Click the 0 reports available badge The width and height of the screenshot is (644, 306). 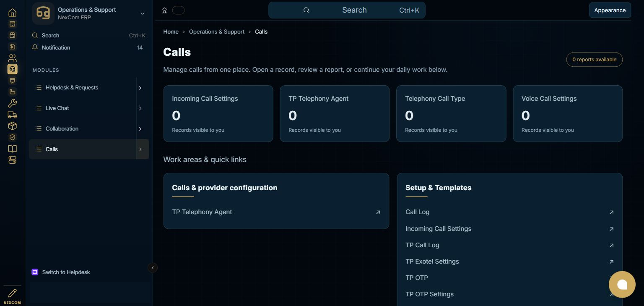(594, 60)
